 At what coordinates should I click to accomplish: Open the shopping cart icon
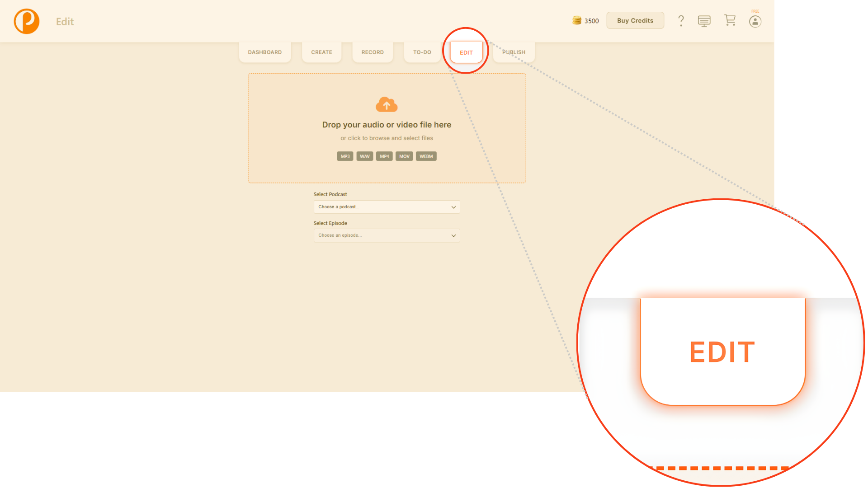[x=730, y=20]
